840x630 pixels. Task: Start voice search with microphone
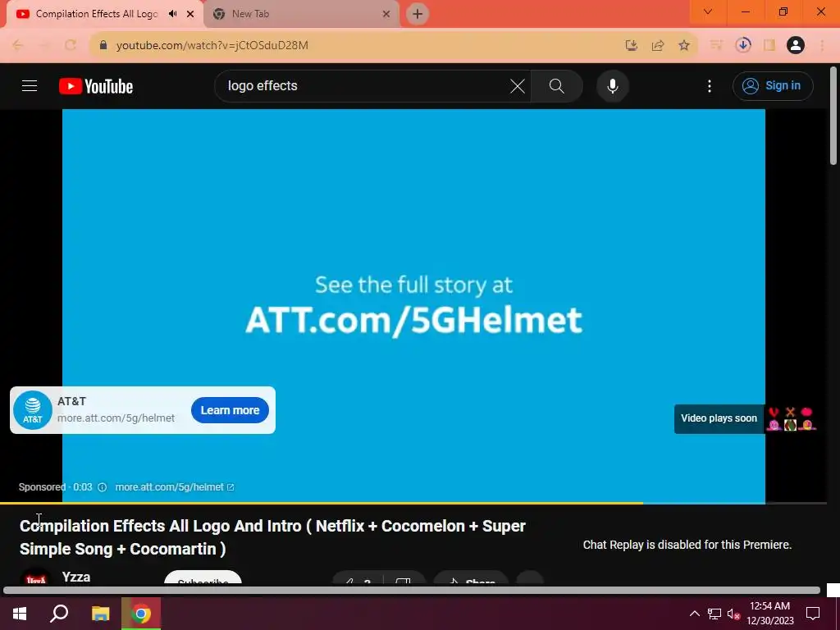(612, 85)
